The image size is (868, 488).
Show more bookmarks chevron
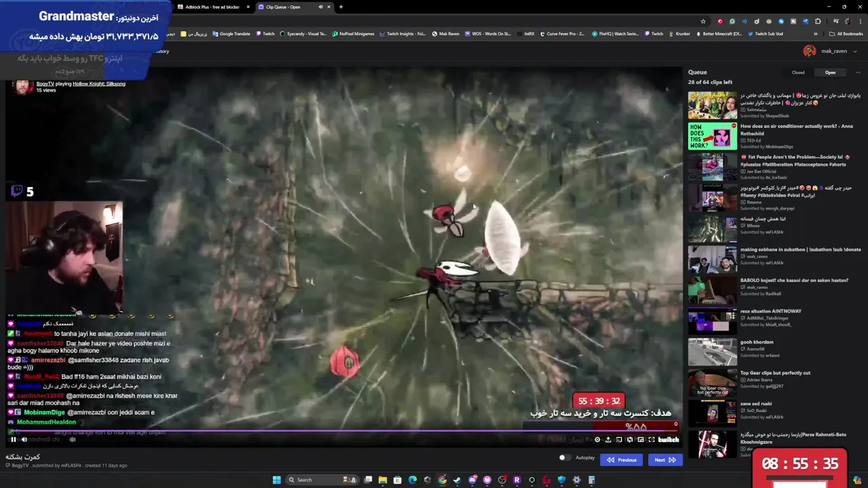click(x=816, y=34)
